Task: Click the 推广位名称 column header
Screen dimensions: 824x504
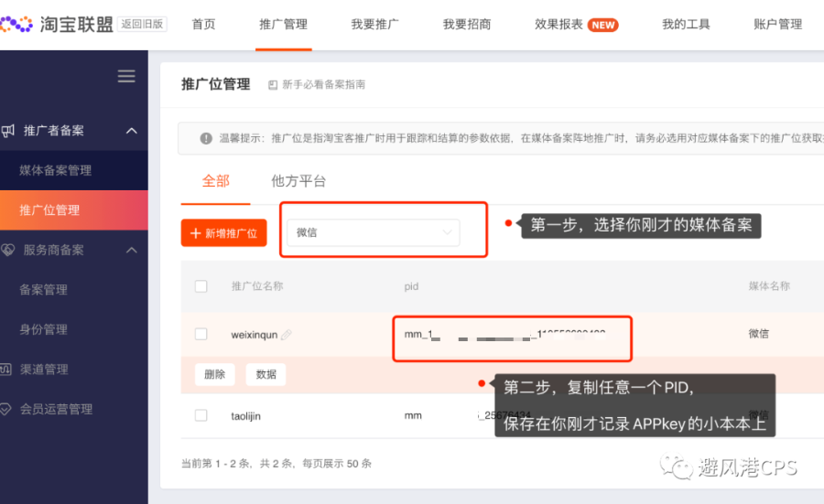Action: (x=257, y=286)
